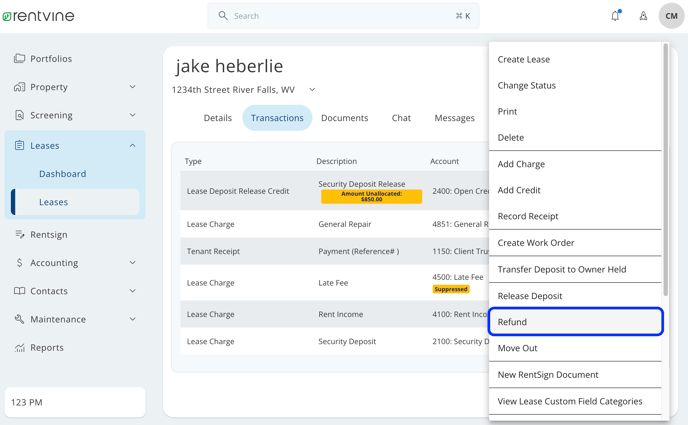The height and width of the screenshot is (425, 688).
Task: Open Portfolios in the sidebar
Action: coord(50,58)
